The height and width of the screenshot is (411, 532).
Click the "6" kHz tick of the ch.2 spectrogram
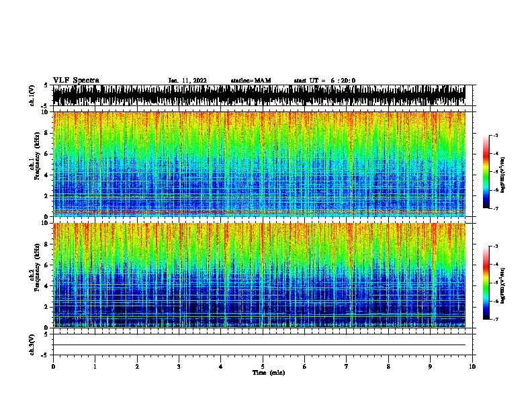tap(46, 265)
